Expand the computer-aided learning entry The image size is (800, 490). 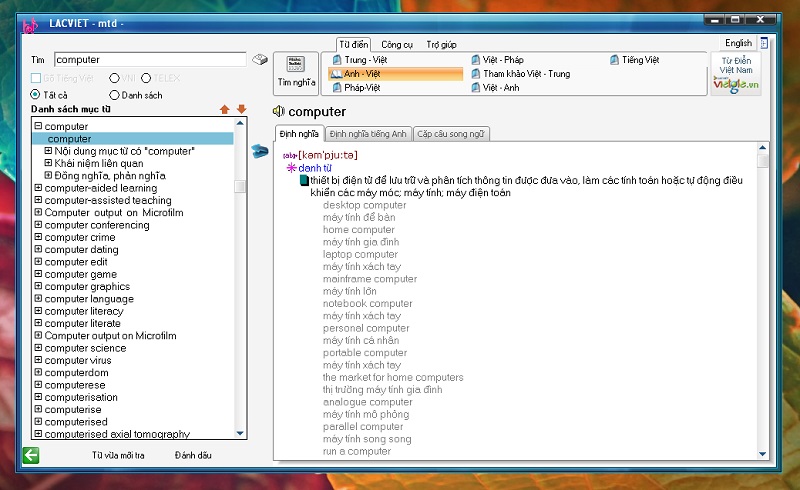click(x=38, y=188)
